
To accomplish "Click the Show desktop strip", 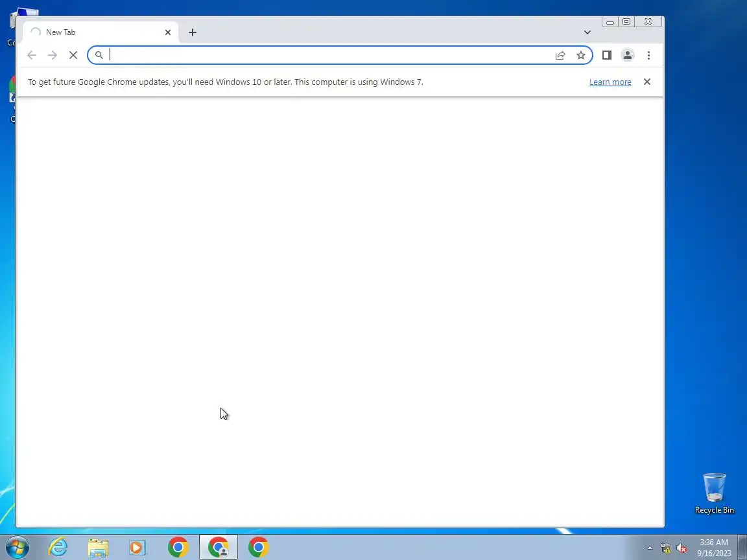I will coord(742,547).
